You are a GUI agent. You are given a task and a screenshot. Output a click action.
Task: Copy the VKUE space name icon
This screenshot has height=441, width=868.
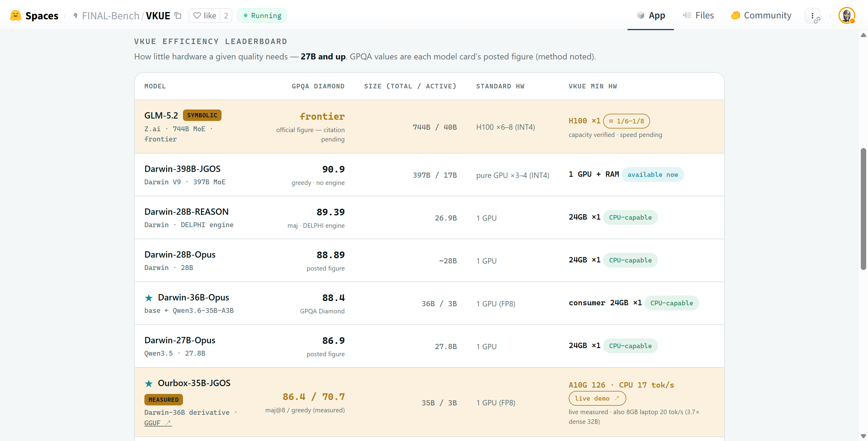pos(178,15)
